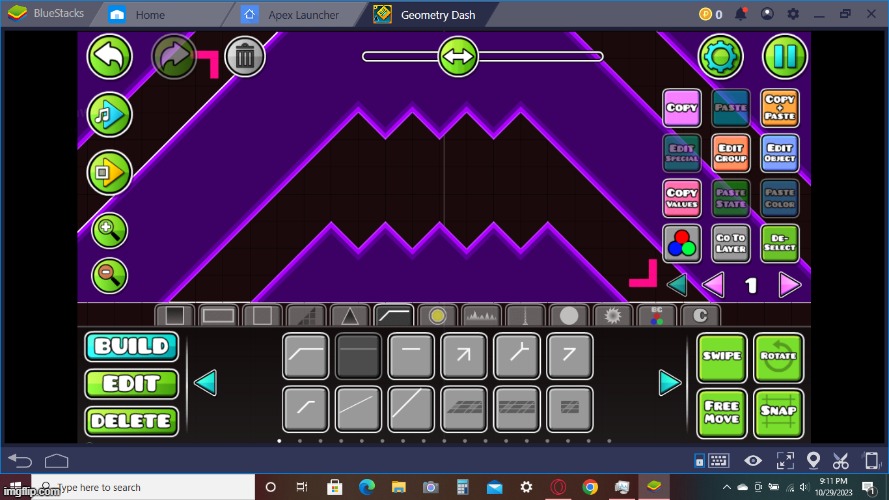Open BlueStacks notifications bell

[x=740, y=14]
